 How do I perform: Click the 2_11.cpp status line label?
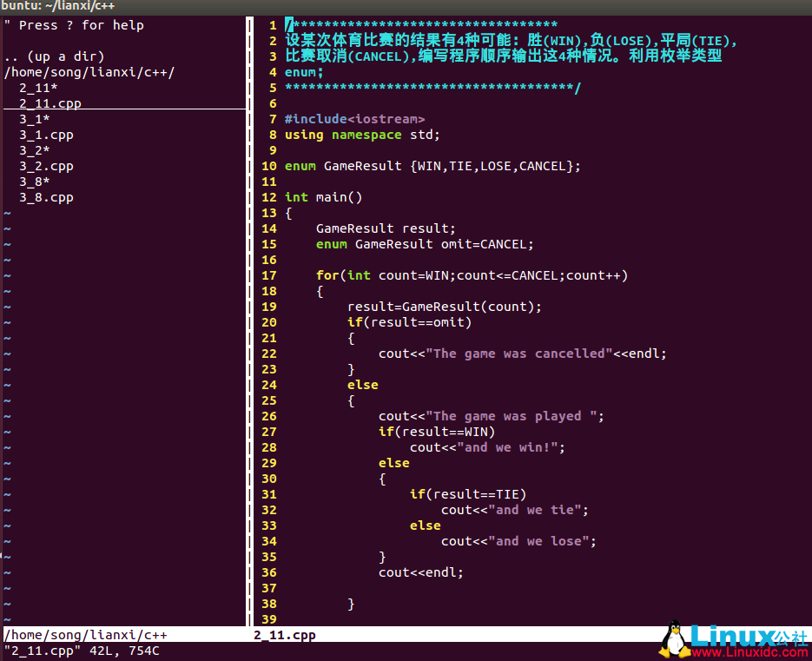point(285,635)
